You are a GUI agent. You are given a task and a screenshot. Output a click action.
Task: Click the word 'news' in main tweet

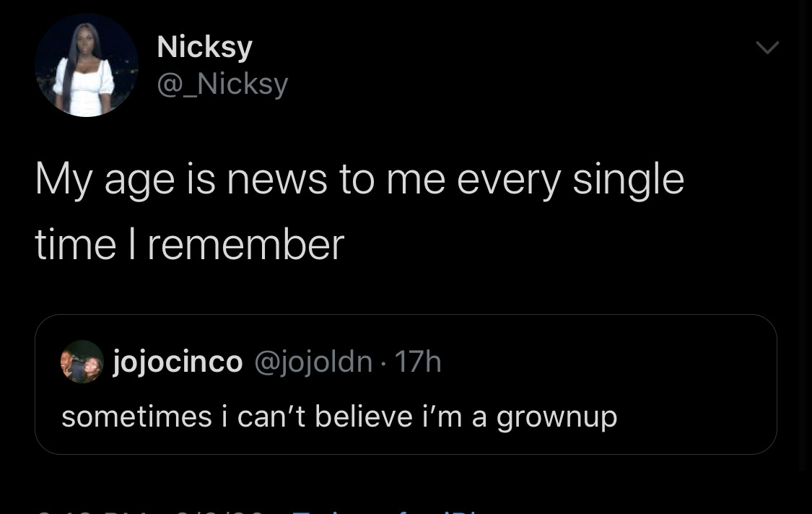point(277,179)
